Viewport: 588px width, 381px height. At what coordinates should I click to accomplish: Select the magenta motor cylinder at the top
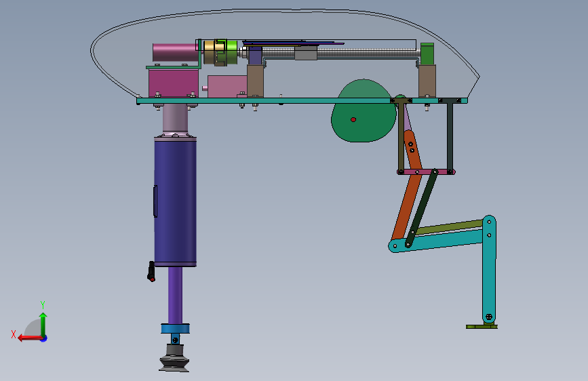pyautogui.click(x=175, y=52)
